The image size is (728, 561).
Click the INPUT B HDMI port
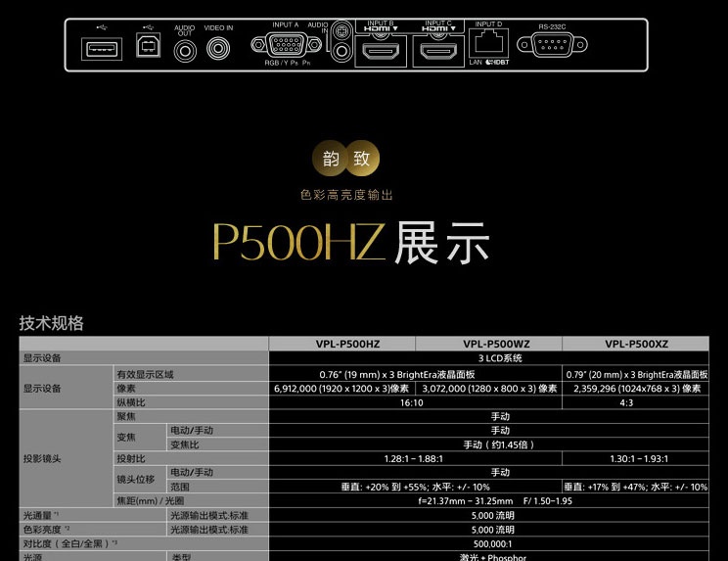click(380, 51)
